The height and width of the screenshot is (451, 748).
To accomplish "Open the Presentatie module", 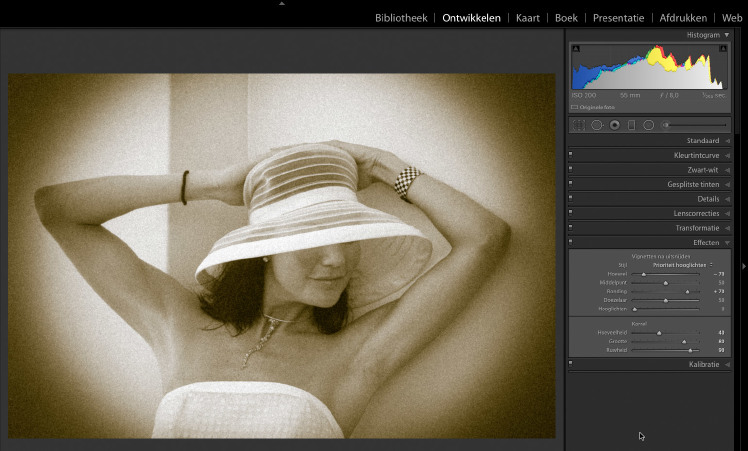I will (x=618, y=18).
